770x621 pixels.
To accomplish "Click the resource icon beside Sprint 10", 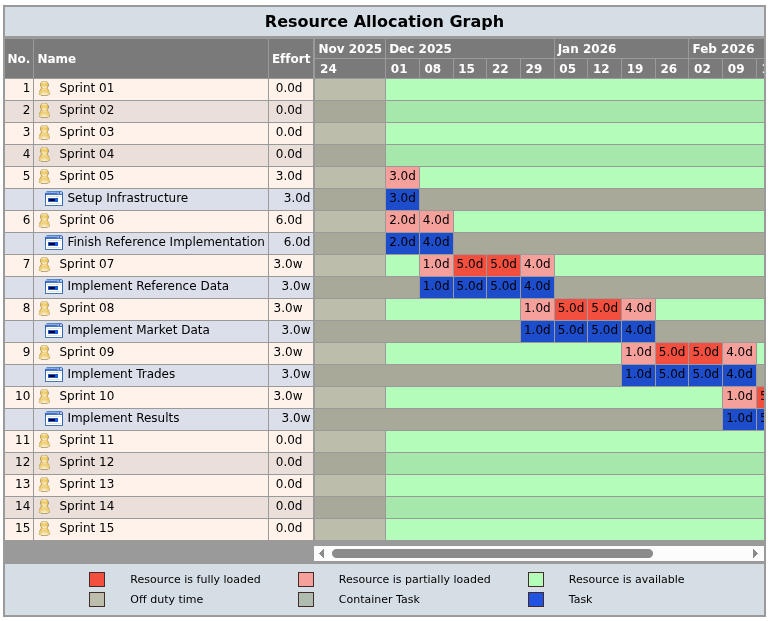I will pyautogui.click(x=44, y=396).
